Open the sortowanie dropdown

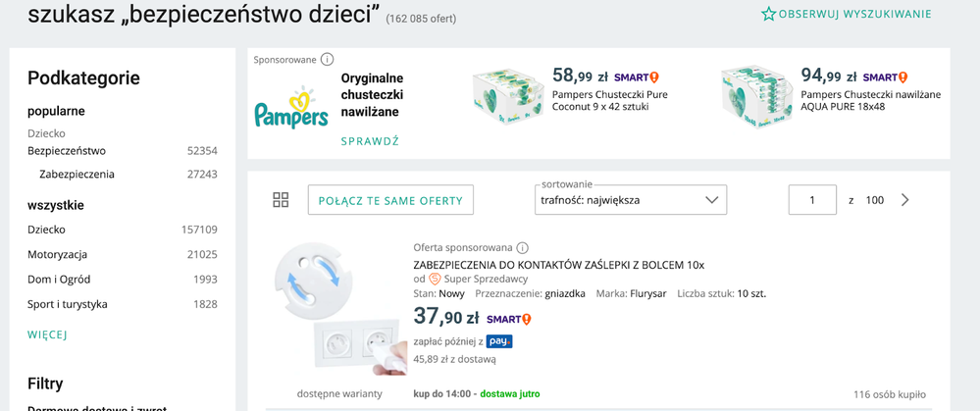tap(630, 200)
